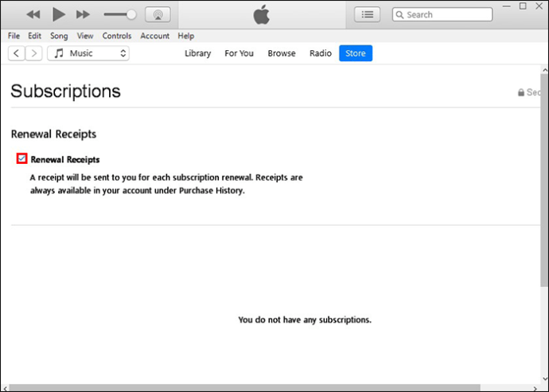Focus the Search input field
549x392 pixels.
pyautogui.click(x=442, y=14)
